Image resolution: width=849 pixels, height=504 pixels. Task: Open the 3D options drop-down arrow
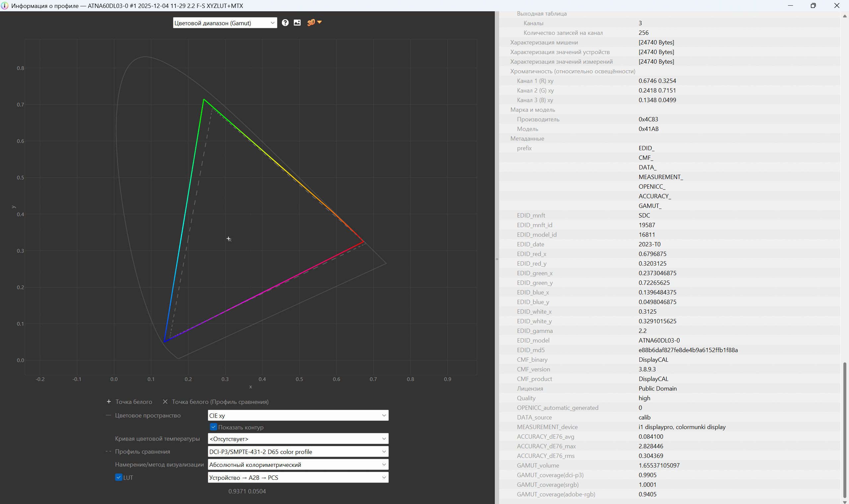pos(320,23)
